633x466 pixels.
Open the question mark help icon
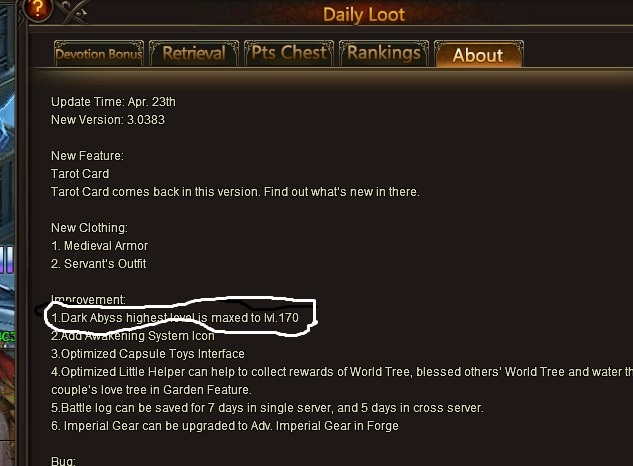[37, 9]
